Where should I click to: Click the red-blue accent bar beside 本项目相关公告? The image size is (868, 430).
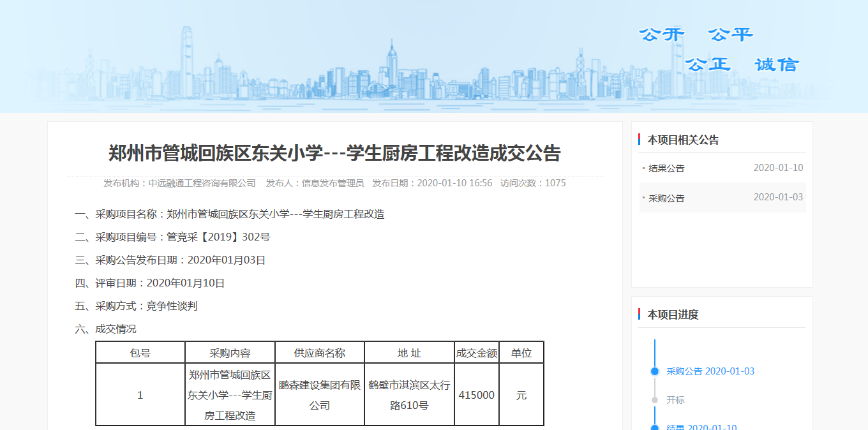[639, 140]
